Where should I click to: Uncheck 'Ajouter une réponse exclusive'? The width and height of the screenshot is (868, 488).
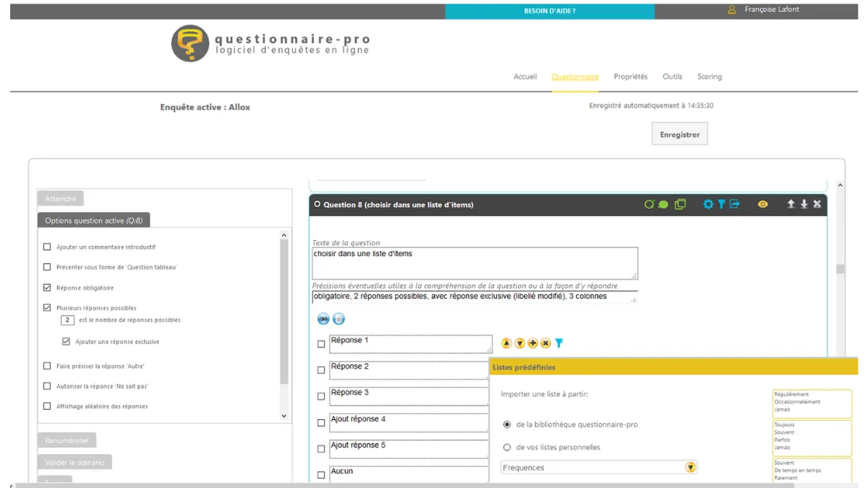67,342
